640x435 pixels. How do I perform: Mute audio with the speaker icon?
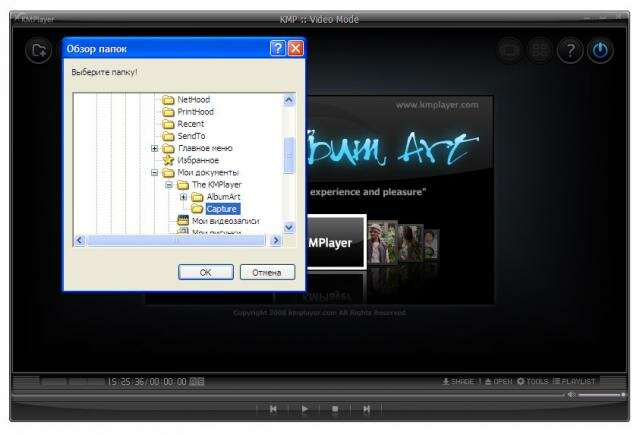(571, 395)
